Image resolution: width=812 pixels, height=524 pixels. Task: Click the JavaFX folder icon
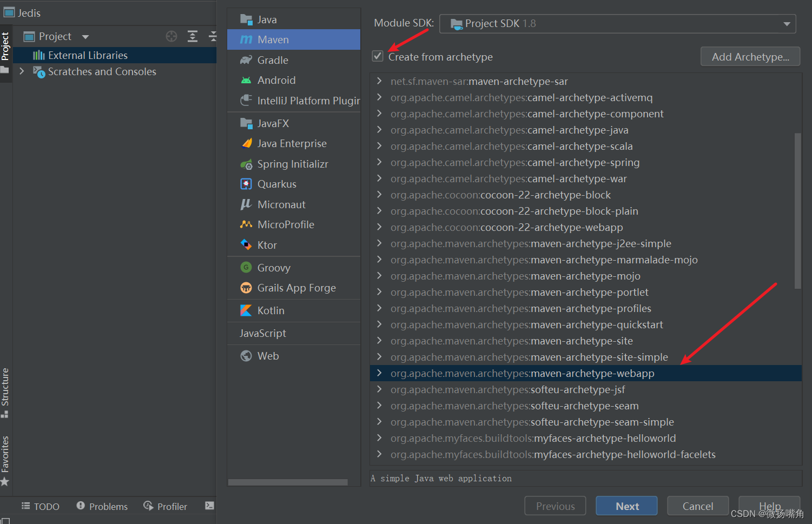[246, 123]
